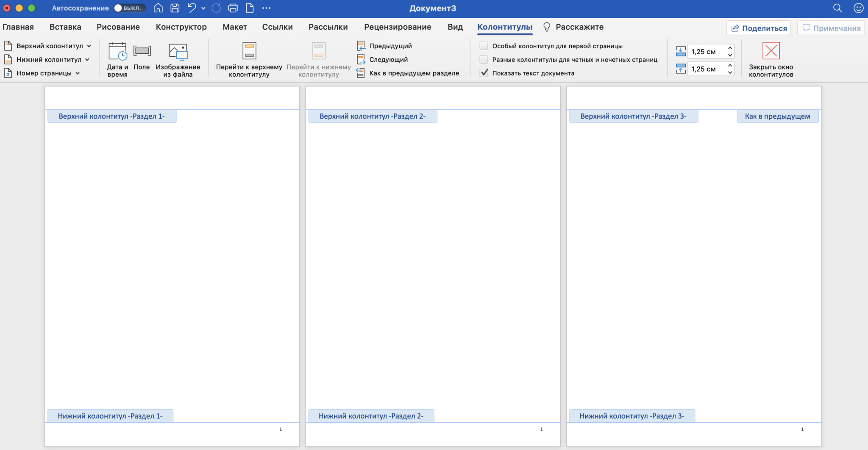Viewport: 868px width, 450px height.
Task: Click the Примечания button
Action: (831, 28)
